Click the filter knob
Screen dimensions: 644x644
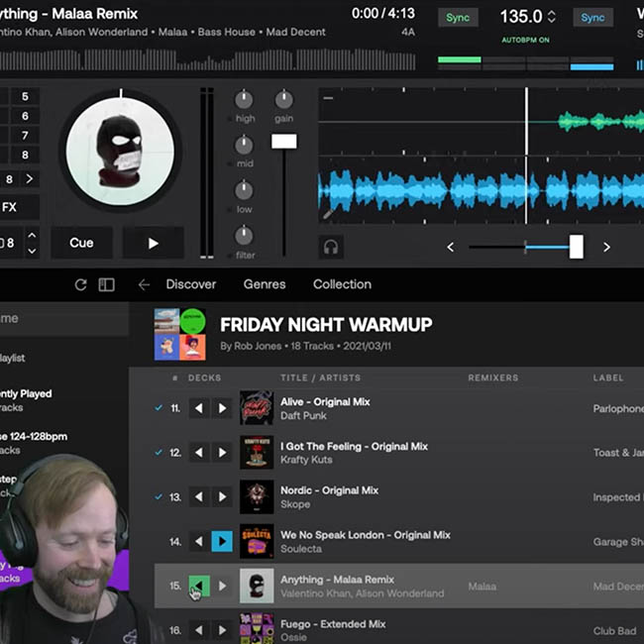coord(244,236)
